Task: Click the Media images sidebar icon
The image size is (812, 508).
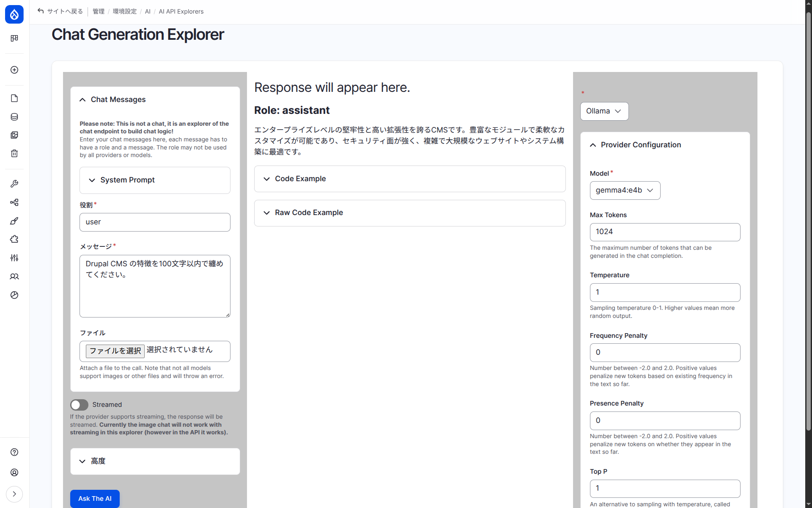Action: click(x=14, y=135)
